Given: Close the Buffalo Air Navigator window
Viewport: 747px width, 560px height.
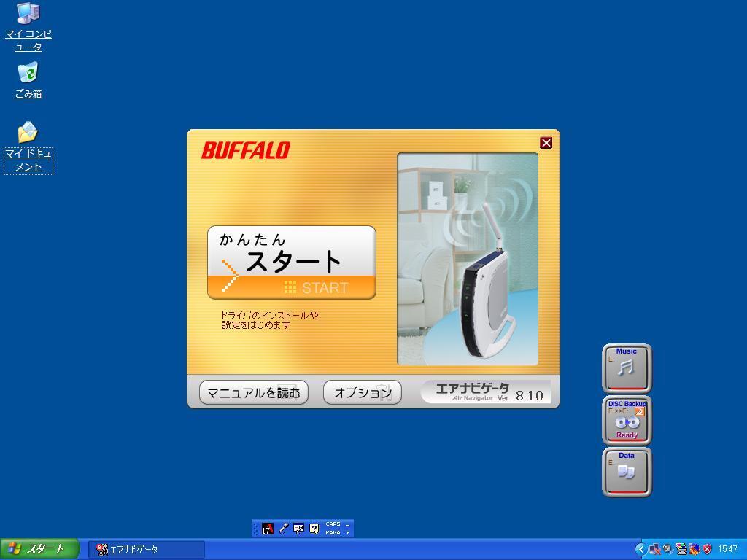Looking at the screenshot, I should pos(546,143).
